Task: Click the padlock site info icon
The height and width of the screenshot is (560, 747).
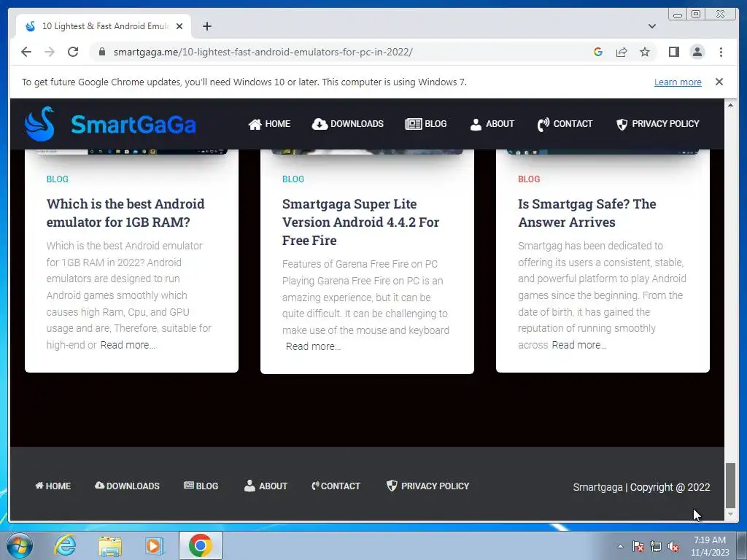Action: tap(102, 52)
